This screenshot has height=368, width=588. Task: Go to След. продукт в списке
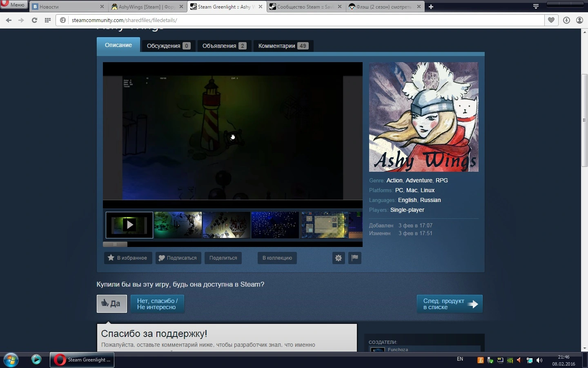(450, 304)
